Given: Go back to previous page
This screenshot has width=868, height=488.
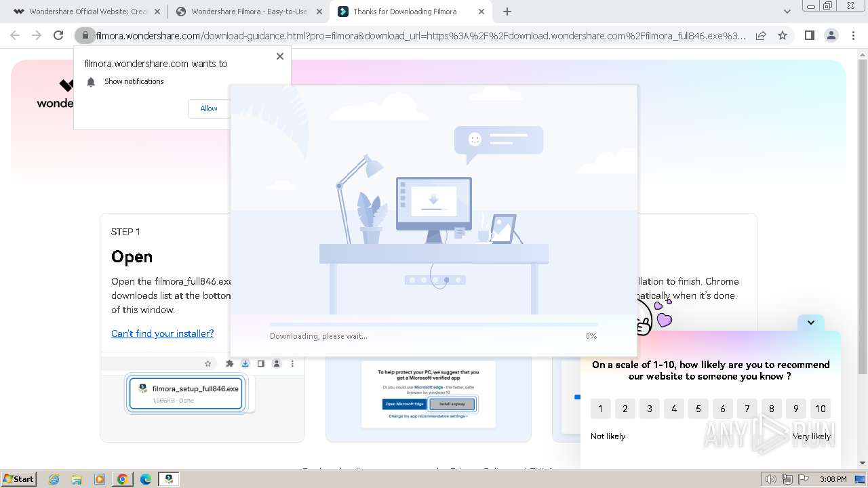Looking at the screenshot, I should pos(15,35).
